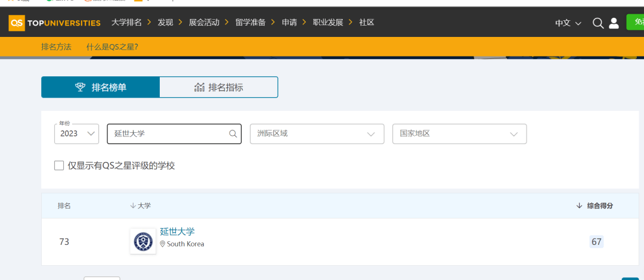Open the site search magnifier icon

(x=598, y=23)
